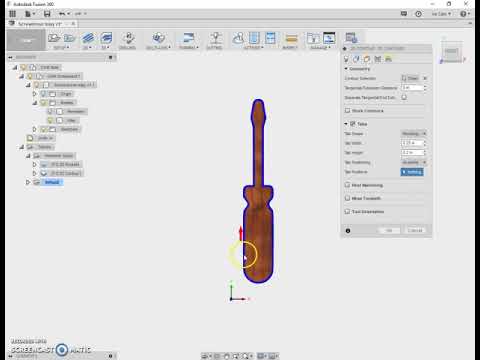
Task: Open the Help question mark menu
Action: (x=465, y=14)
